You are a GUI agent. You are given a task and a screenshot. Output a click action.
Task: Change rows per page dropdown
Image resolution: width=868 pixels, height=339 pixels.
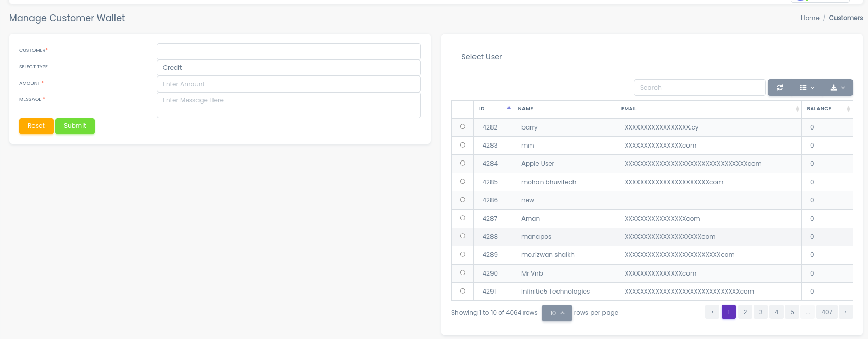point(557,313)
